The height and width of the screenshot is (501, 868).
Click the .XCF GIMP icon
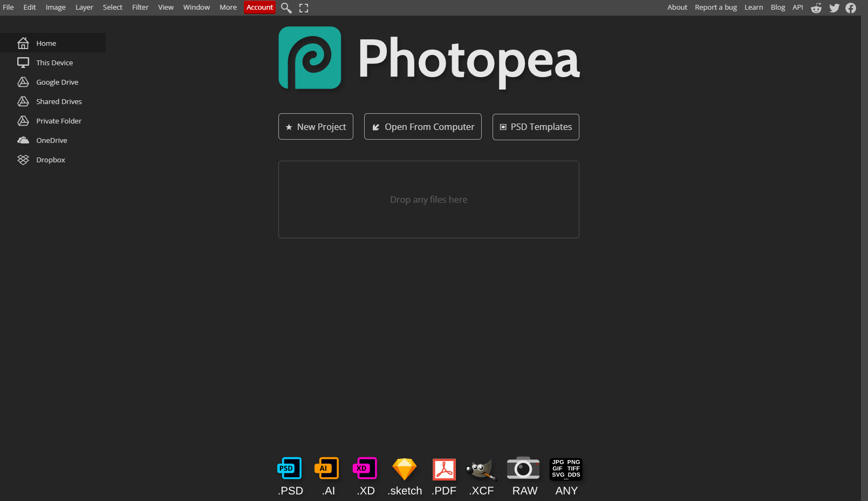[481, 469]
